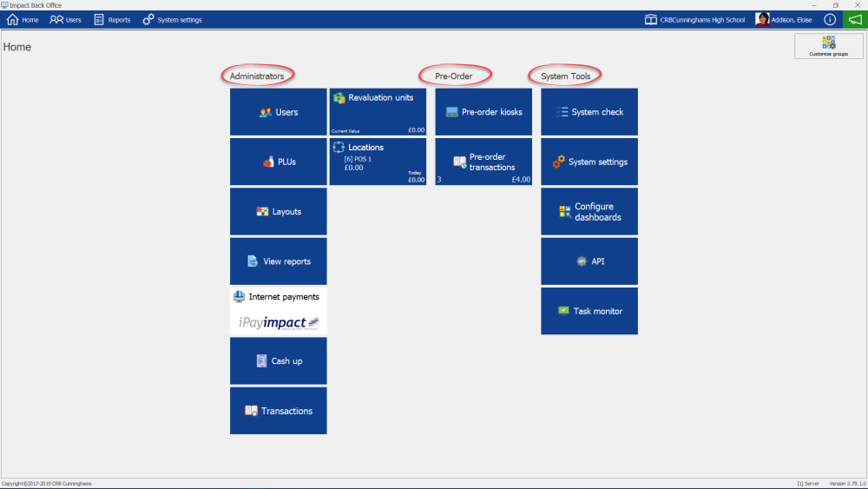Open the Cash up tile

(x=279, y=361)
